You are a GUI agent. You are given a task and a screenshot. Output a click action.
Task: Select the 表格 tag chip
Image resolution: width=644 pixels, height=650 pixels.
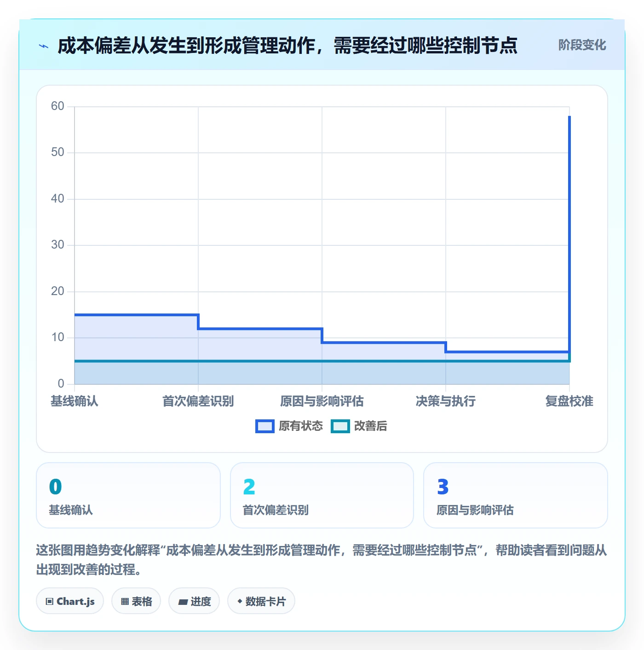[136, 601]
